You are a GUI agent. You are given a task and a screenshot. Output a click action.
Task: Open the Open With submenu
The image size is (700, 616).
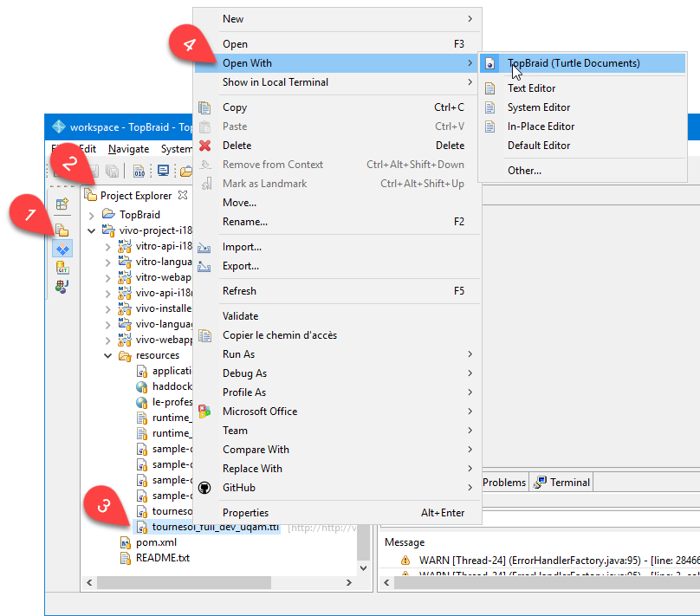(x=338, y=63)
